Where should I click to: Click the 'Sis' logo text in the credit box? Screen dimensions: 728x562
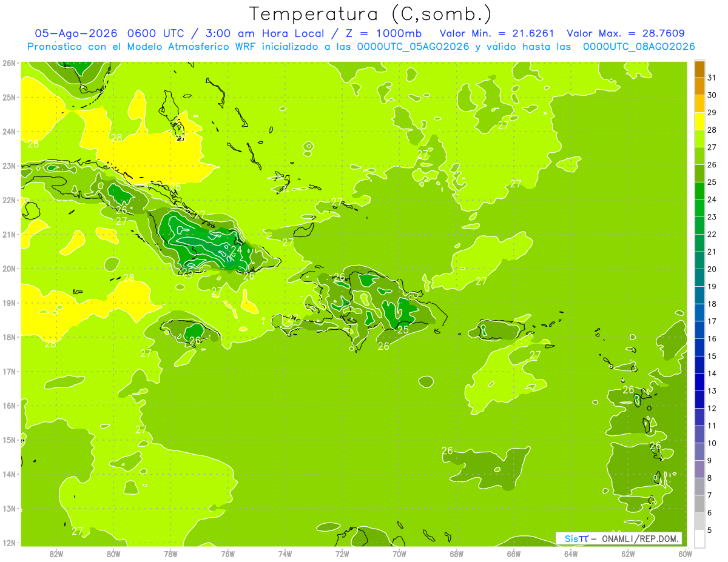click(x=571, y=538)
